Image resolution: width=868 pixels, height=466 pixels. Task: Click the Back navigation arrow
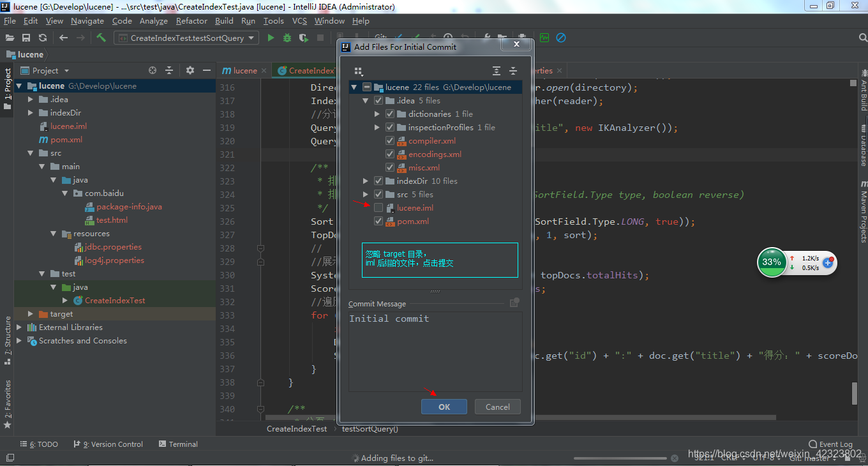click(63, 38)
